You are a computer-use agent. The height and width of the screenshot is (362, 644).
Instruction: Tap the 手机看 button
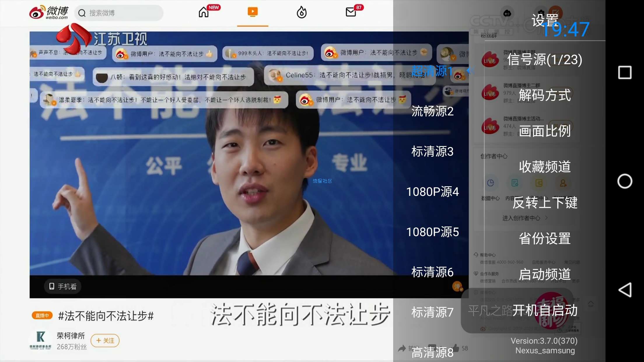(x=63, y=287)
